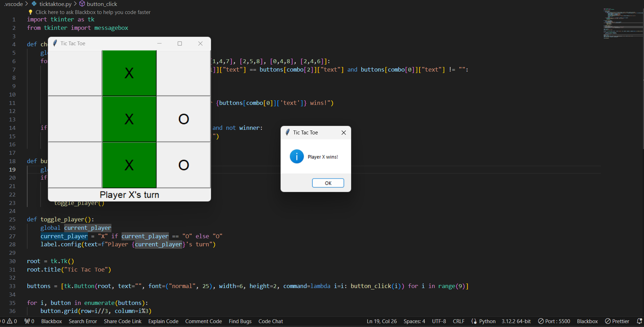The image size is (644, 327).
Task: Click 'root.title("Tic Tac Toe")' on line 31
Action: [x=69, y=269]
